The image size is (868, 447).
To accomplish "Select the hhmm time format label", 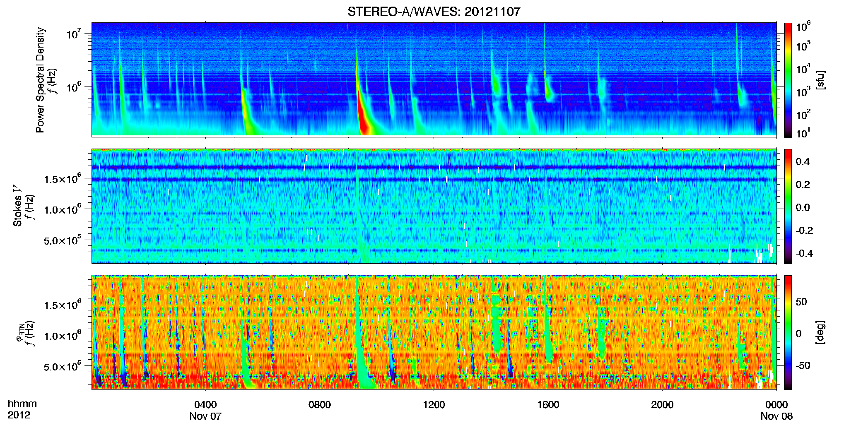I will [22, 404].
